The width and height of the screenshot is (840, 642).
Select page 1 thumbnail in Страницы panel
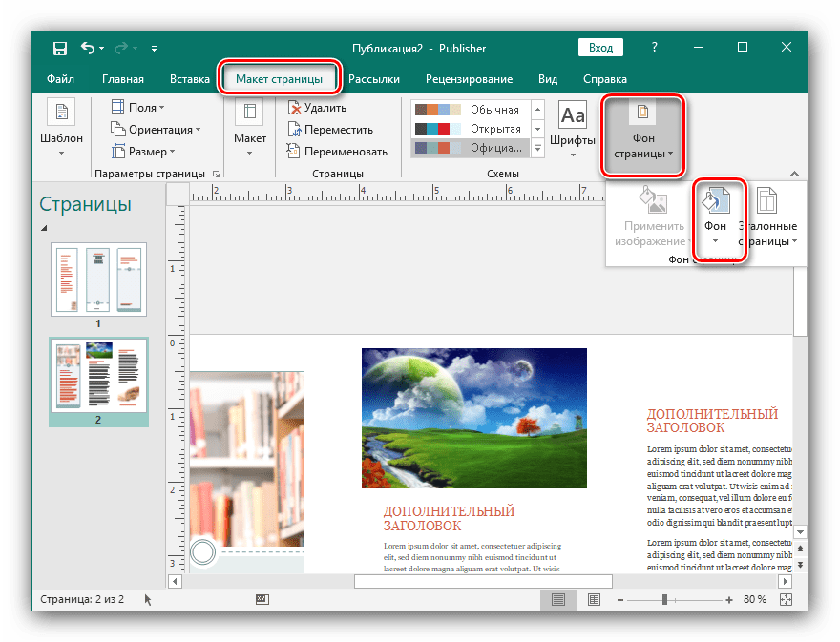click(98, 280)
